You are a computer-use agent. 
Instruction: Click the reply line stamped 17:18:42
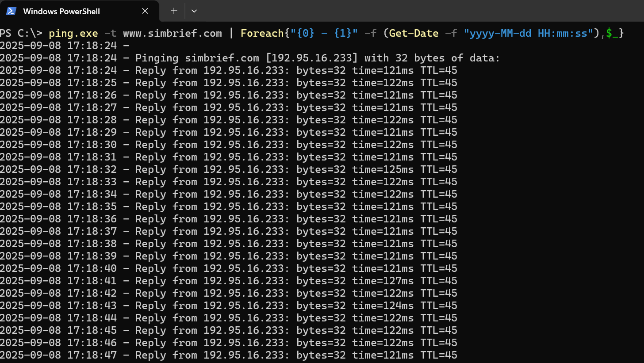coord(229,293)
